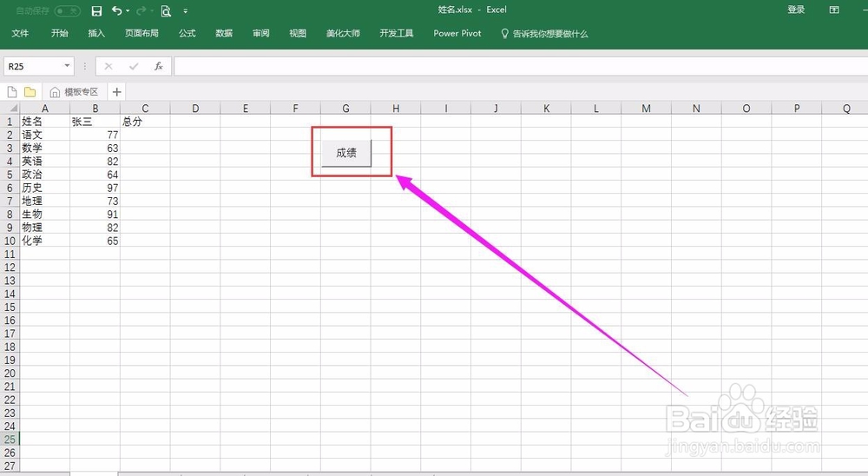Image resolution: width=868 pixels, height=476 pixels.
Task: Click cell containing 生物
Action: (45, 215)
